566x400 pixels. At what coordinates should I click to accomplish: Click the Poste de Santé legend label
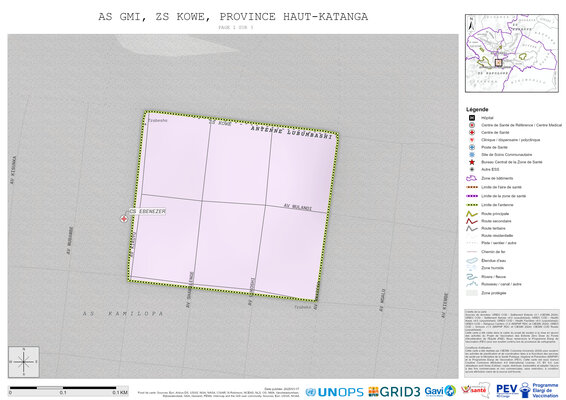pos(494,147)
